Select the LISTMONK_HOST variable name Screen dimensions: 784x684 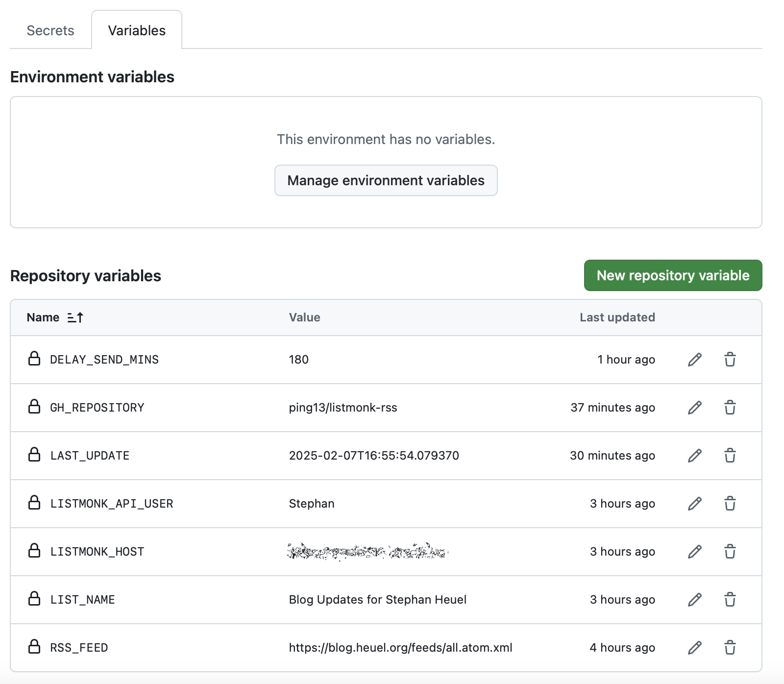97,552
